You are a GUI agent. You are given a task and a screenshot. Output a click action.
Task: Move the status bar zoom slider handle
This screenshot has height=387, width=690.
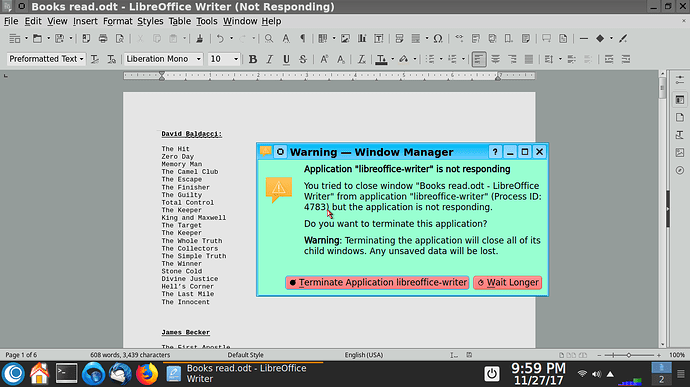628,355
